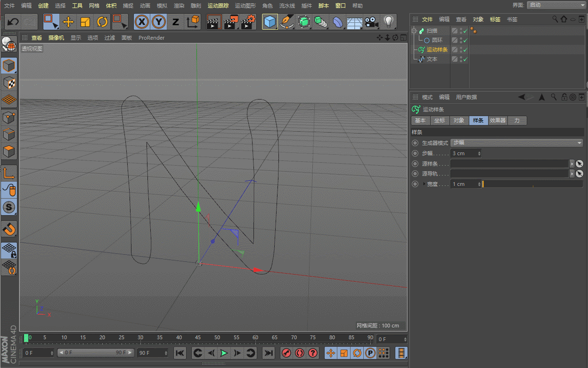Switch to edges mode
The width and height of the screenshot is (588, 368).
(9, 134)
